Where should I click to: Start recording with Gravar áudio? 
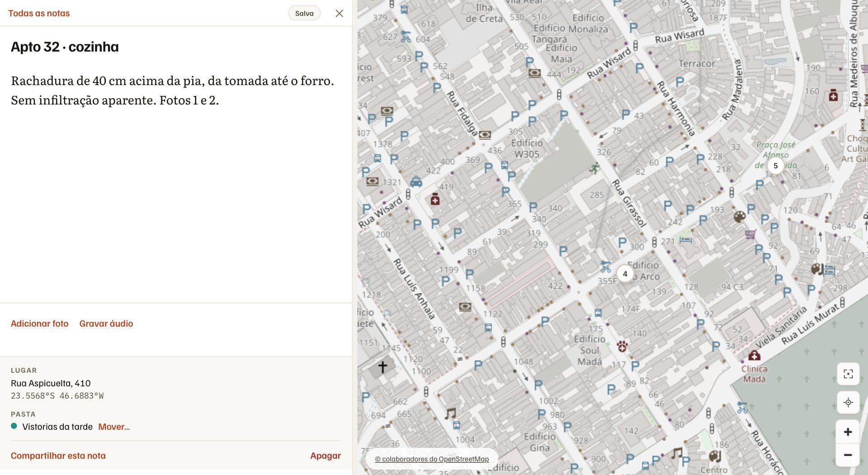(x=106, y=324)
